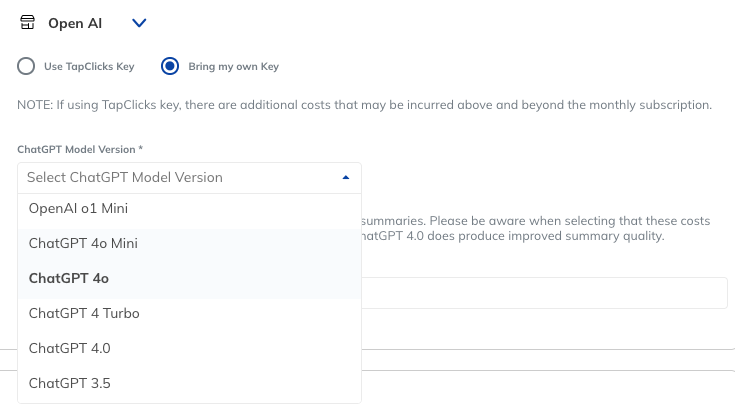This screenshot has height=417, width=735.
Task: Pick the ChatGPT 4o model option
Action: pyautogui.click(x=189, y=278)
